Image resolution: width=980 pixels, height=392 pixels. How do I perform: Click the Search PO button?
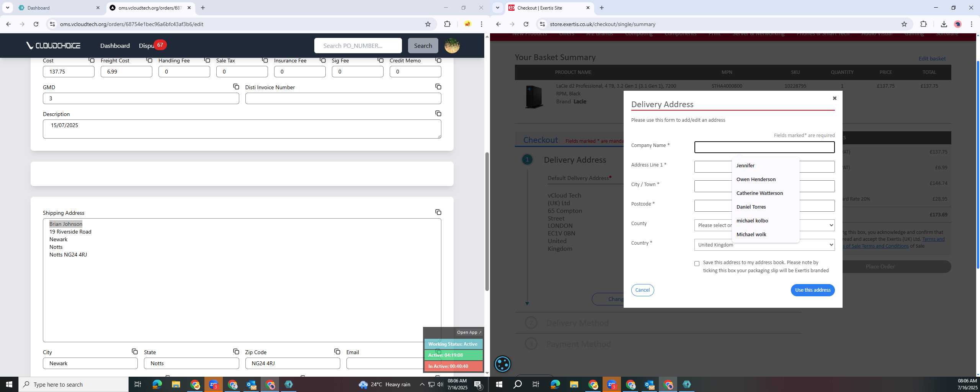[x=423, y=46]
